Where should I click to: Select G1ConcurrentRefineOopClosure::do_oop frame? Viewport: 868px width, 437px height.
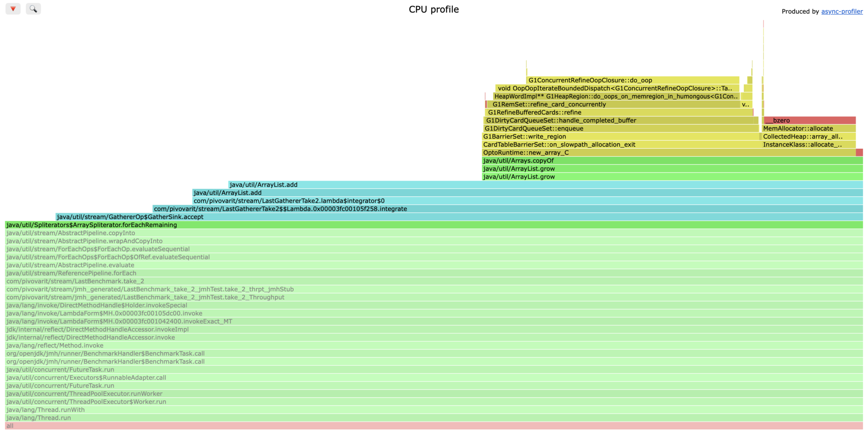point(632,80)
